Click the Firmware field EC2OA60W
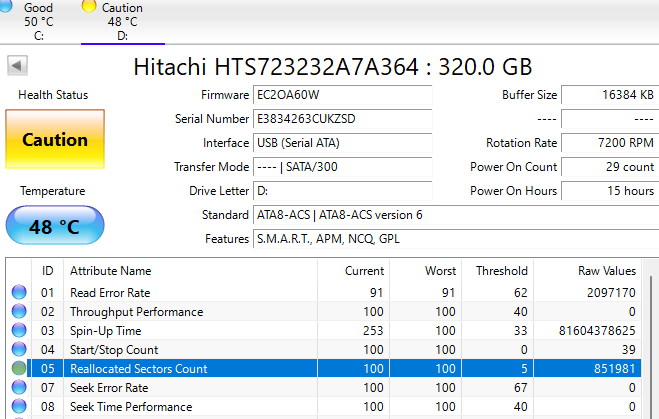Screen dimensions: 659x419 (343, 95)
